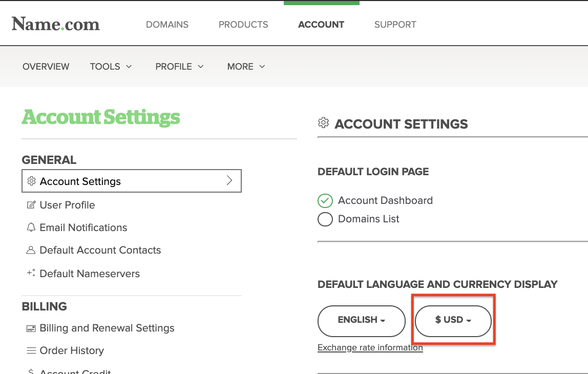
Task: Open the DOMAINS top menu
Action: pos(167,25)
